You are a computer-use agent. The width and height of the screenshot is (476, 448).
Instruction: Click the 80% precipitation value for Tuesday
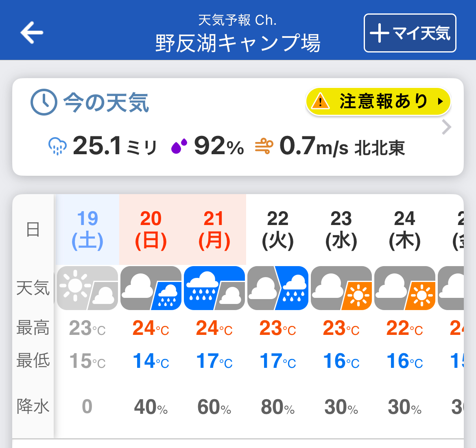tap(278, 407)
